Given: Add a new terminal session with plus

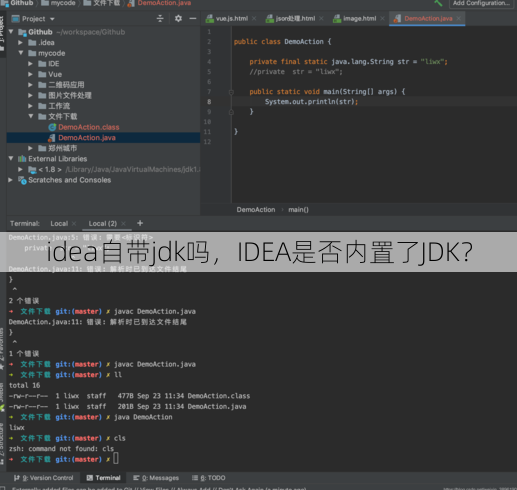Looking at the screenshot, I should click(x=140, y=223).
